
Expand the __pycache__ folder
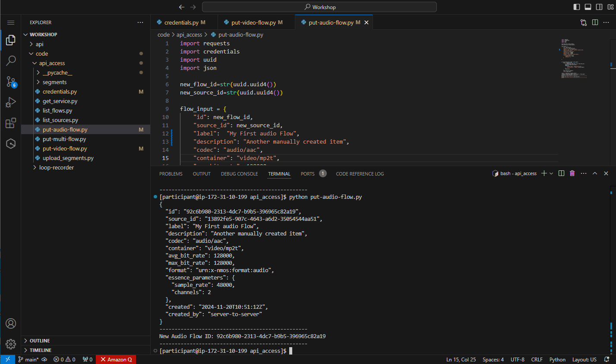86,72
